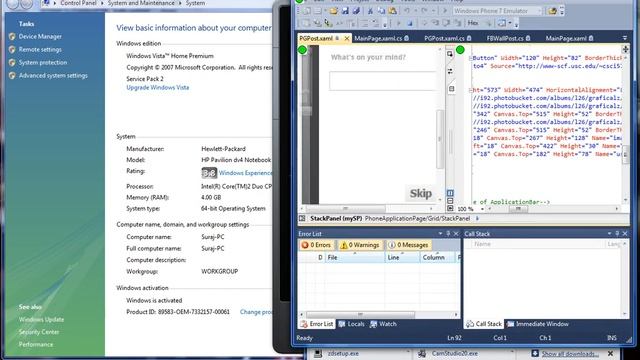Click the horizontal split view icon

pyautogui.click(x=450, y=201)
